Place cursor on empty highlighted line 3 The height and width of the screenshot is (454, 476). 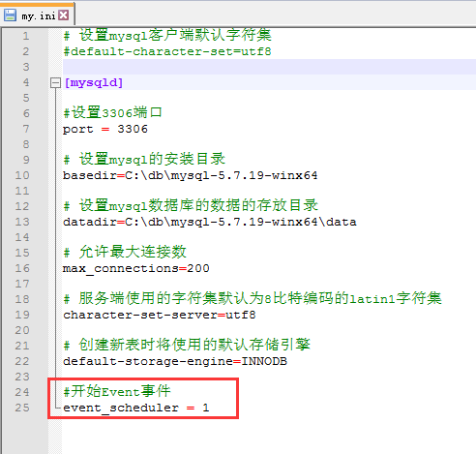(x=269, y=67)
